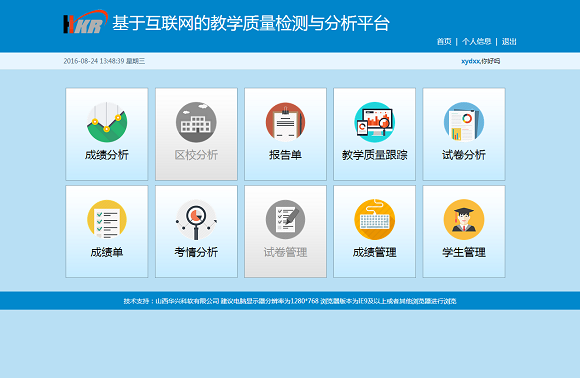This screenshot has width=580, height=378.
Task: Open the 成绩单 checklist icon
Action: point(107,220)
